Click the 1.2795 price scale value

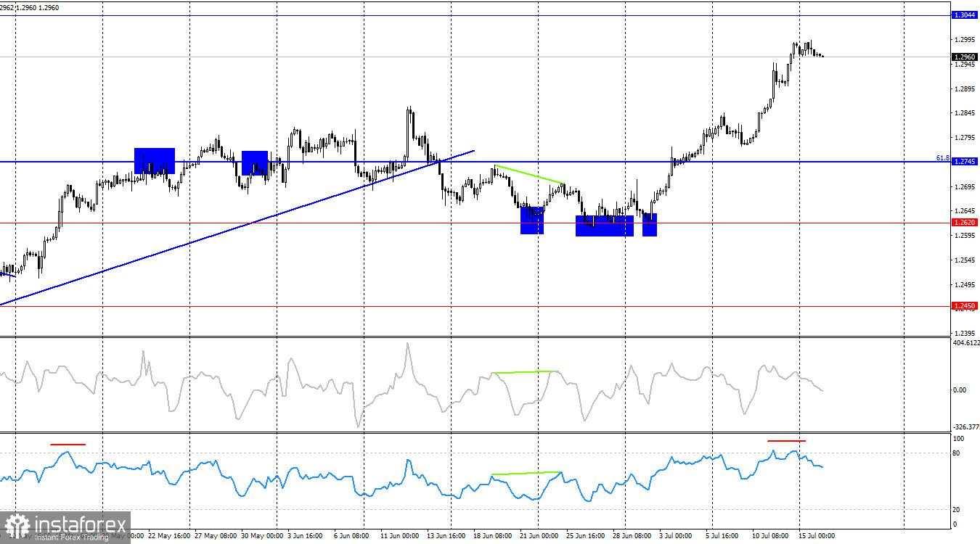pyautogui.click(x=965, y=138)
